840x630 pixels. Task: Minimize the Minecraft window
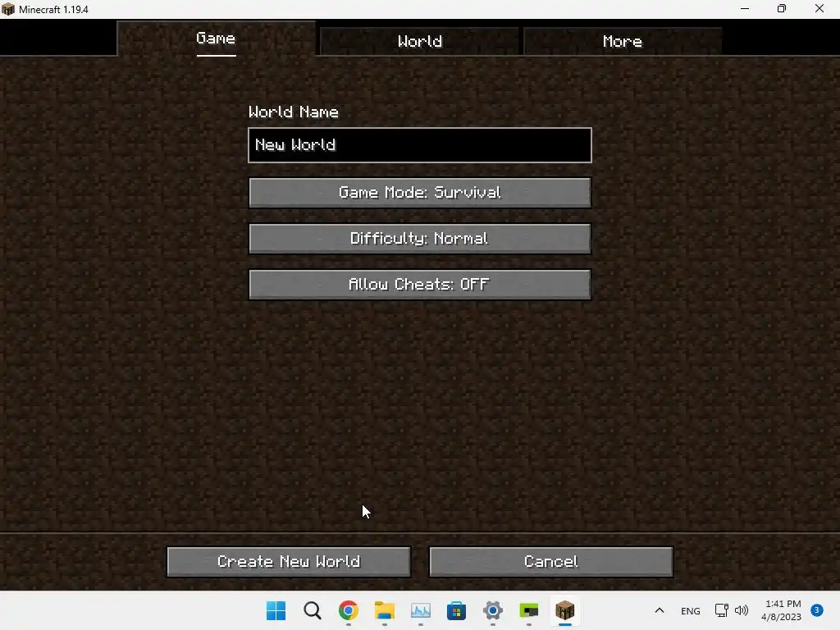[745, 8]
